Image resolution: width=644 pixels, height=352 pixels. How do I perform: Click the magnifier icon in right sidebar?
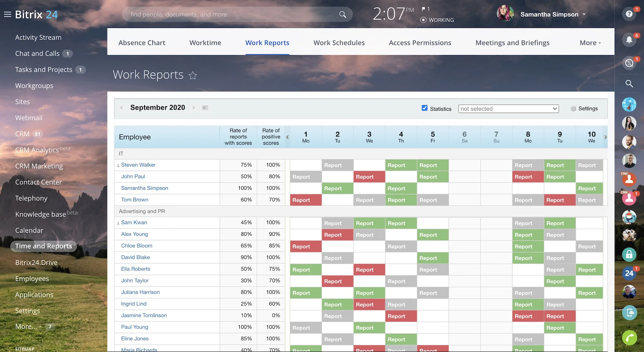629,84
